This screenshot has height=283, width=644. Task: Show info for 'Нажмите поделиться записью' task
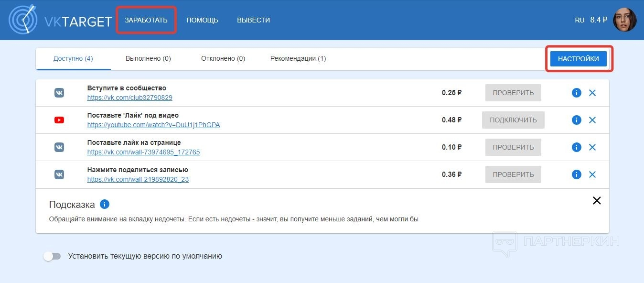[x=577, y=174]
